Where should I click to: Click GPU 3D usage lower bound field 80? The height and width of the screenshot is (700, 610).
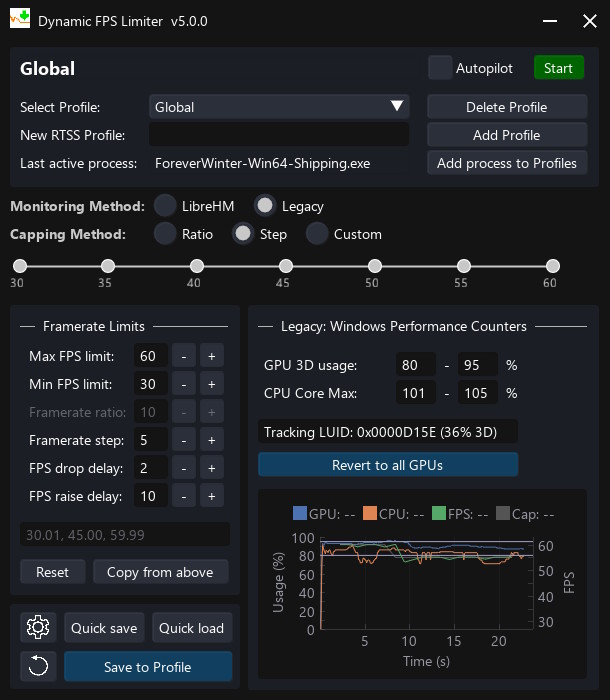tap(416, 365)
